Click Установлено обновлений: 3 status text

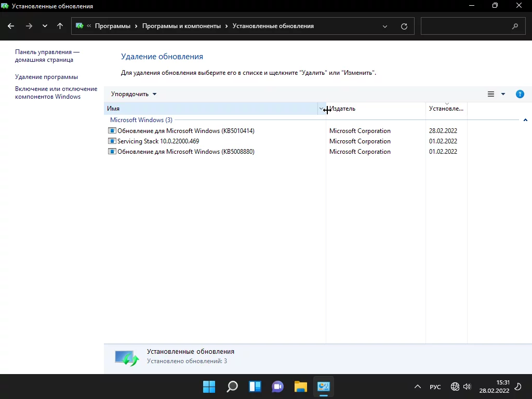click(187, 361)
